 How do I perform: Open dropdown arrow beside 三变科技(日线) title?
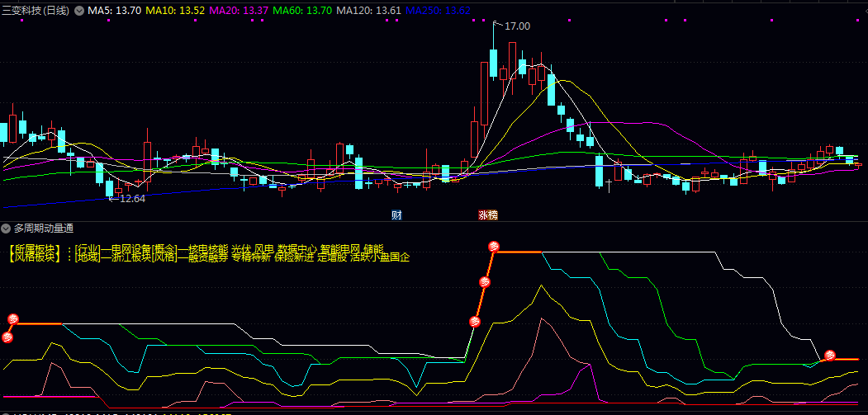point(78,11)
